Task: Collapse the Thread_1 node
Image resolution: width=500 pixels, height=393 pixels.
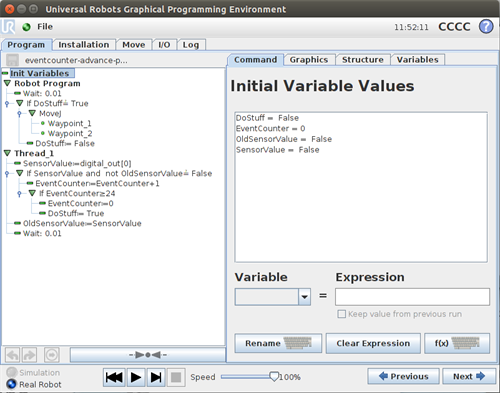Action: [7, 153]
